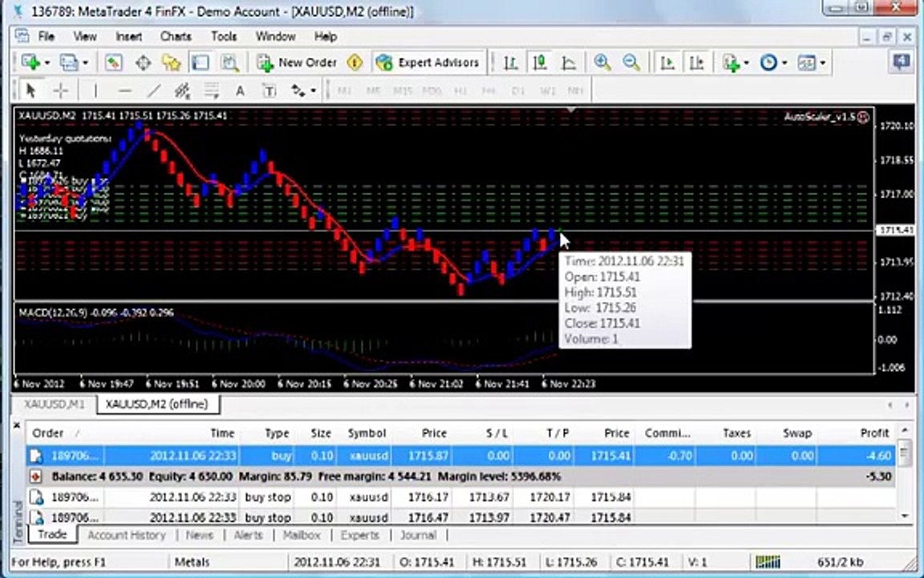The height and width of the screenshot is (578, 924).
Task: Open the File menu
Action: tap(46, 37)
